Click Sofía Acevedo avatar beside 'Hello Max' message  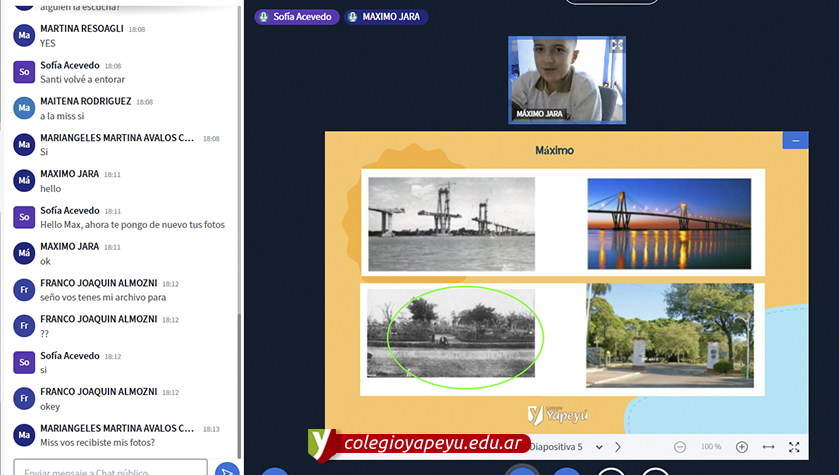pos(24,217)
